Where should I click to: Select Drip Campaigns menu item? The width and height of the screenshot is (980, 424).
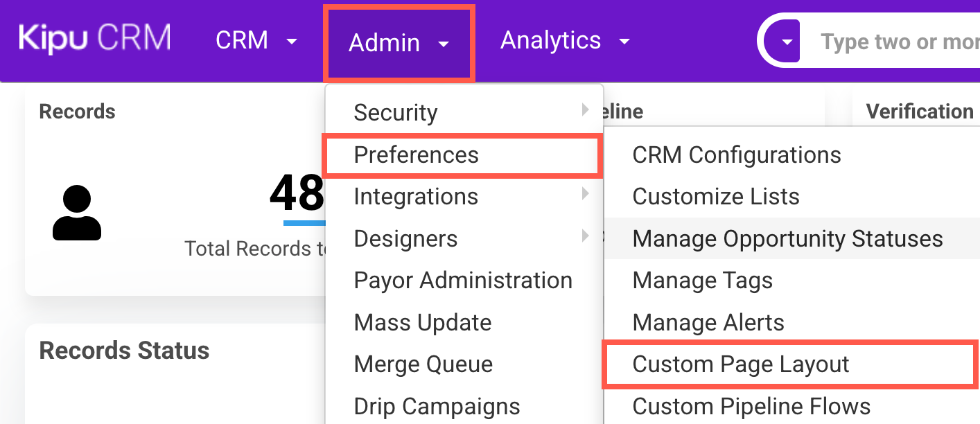[x=437, y=406]
